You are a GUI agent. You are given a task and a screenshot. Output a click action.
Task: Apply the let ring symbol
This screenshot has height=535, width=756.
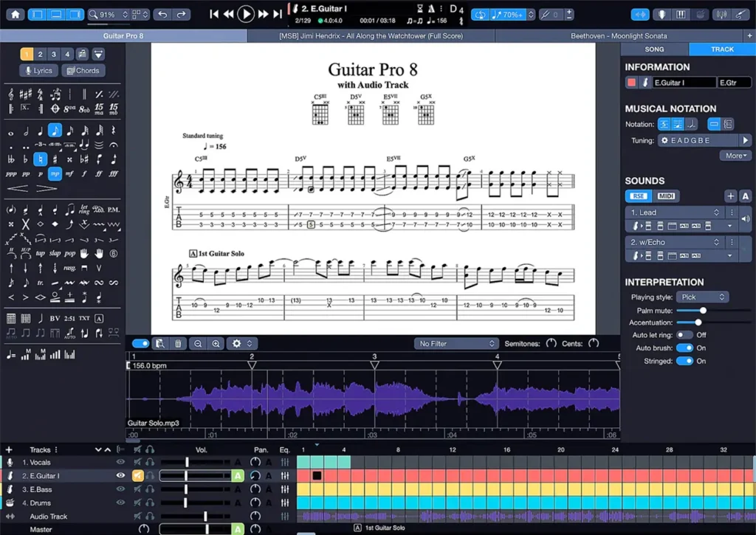coord(84,210)
